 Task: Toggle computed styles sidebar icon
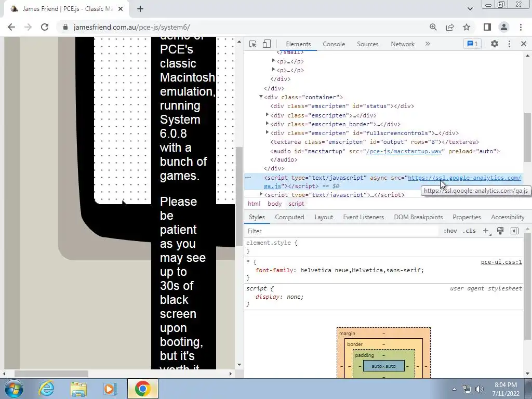tap(514, 231)
